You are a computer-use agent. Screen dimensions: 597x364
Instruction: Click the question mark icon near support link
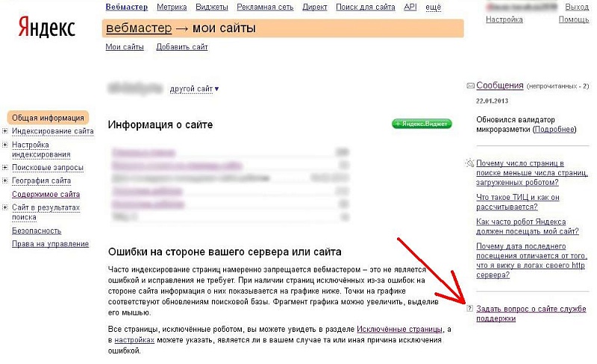pos(469,308)
